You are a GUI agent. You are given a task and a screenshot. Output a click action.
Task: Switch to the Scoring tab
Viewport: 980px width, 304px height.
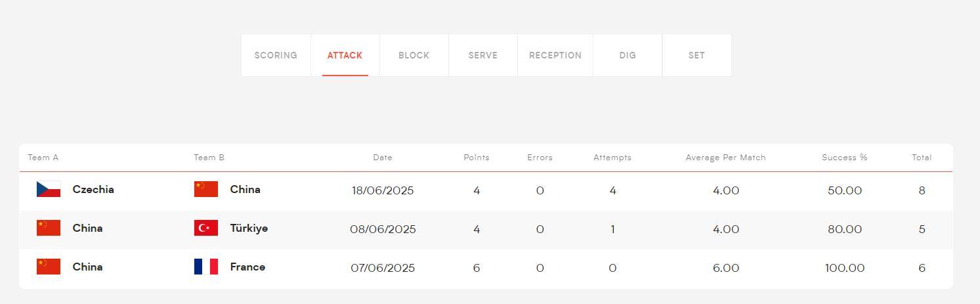point(276,56)
